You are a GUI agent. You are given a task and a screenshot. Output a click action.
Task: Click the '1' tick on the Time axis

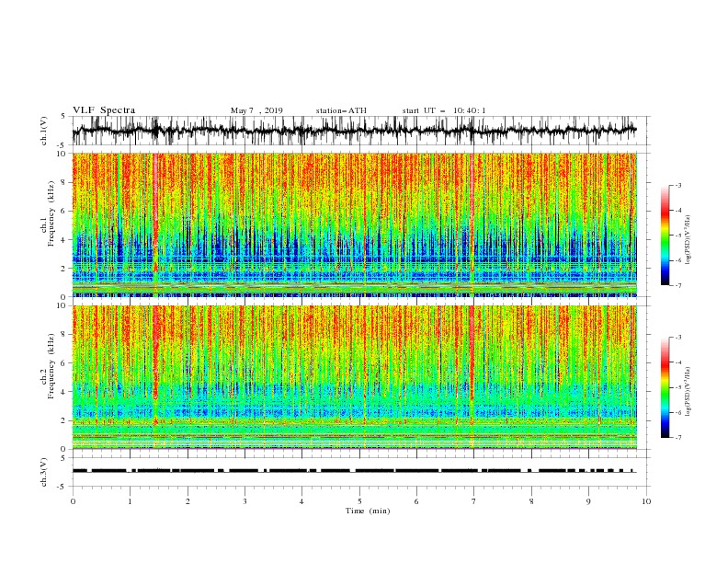click(130, 501)
